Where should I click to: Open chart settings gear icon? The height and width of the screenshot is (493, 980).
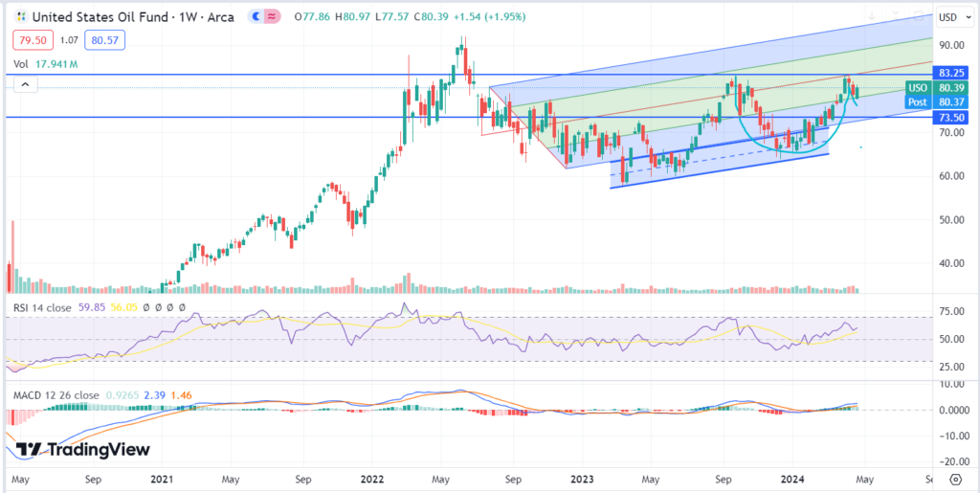click(x=956, y=480)
